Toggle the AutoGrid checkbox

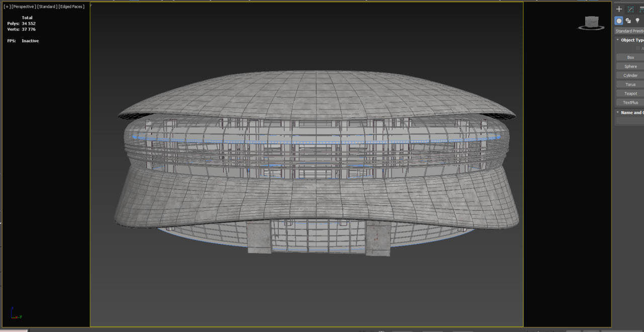point(638,48)
